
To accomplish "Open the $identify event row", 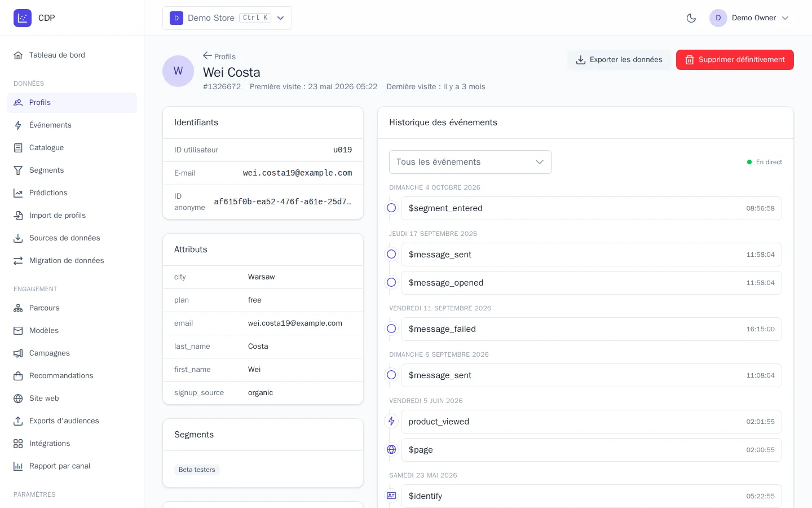I will (x=591, y=496).
